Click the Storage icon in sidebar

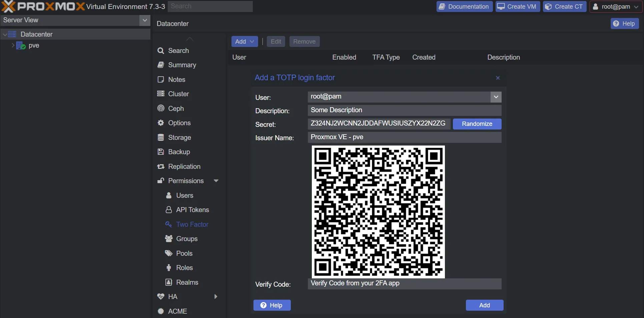(x=161, y=137)
